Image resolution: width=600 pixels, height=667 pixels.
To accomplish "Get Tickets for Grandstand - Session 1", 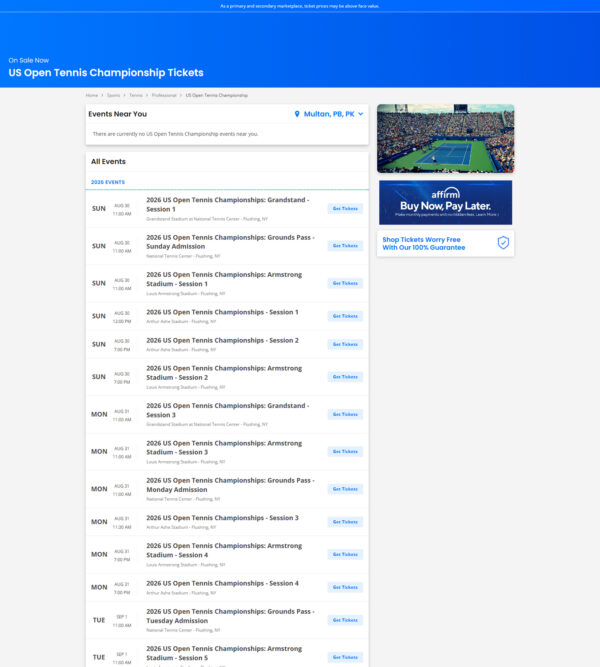I will [345, 208].
